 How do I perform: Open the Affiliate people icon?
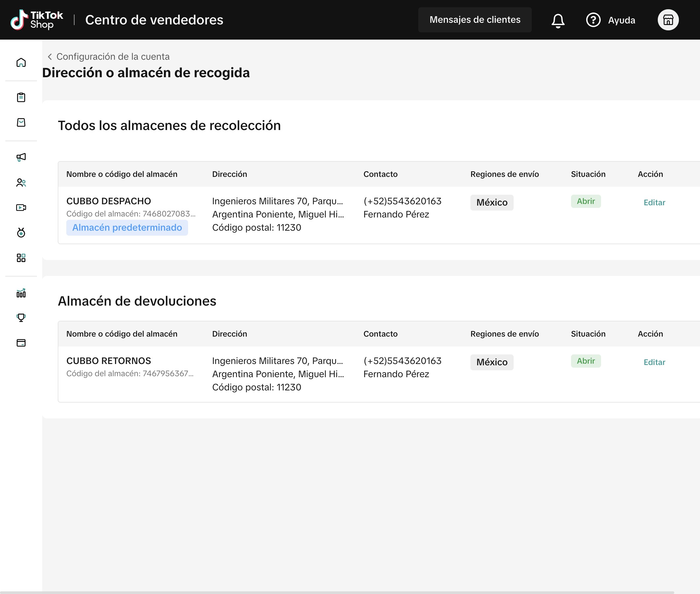(x=21, y=182)
